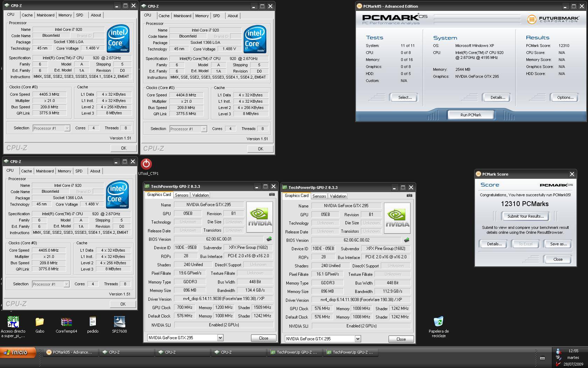
Task: Click Details... in the PCMark Score dialog
Action: tap(494, 244)
